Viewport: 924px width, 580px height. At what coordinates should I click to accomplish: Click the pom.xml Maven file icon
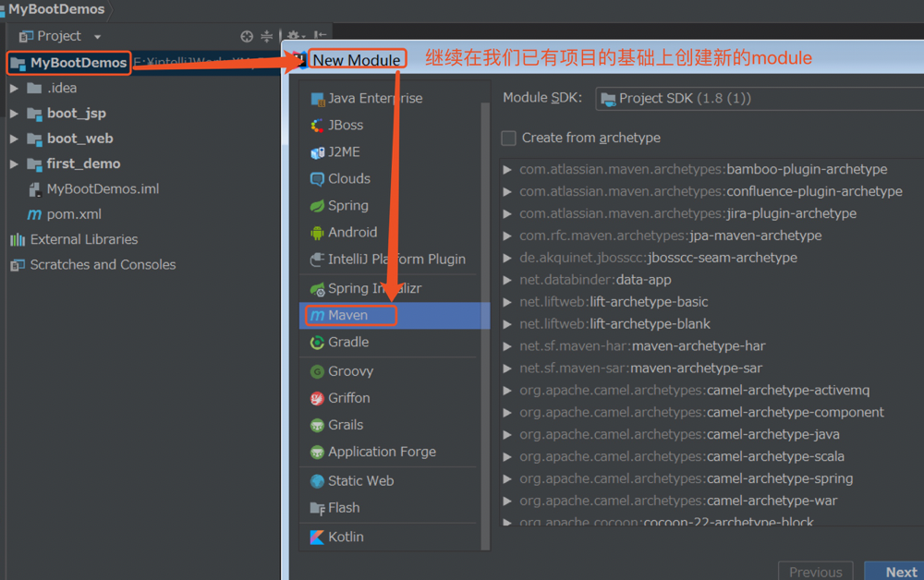point(34,215)
